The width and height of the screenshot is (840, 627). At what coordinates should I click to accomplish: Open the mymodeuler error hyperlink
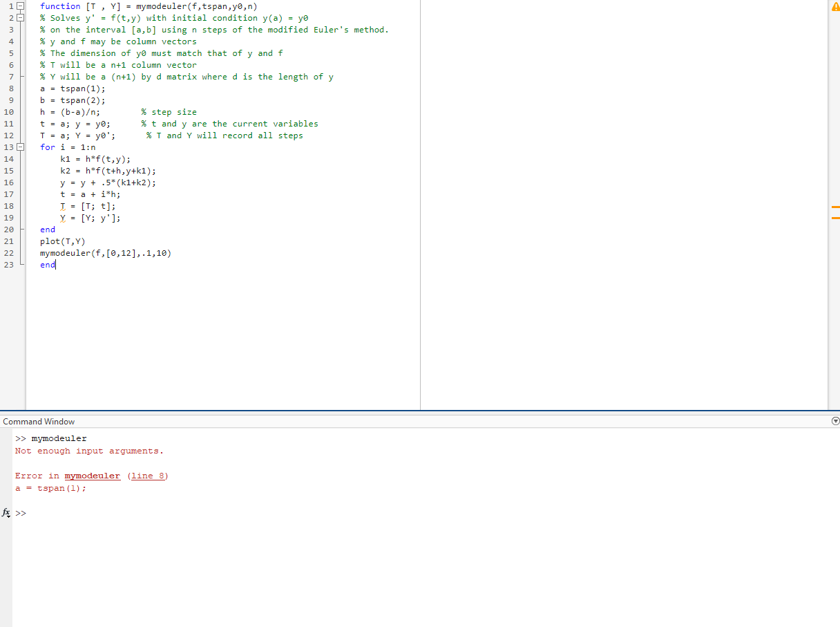pyautogui.click(x=92, y=476)
